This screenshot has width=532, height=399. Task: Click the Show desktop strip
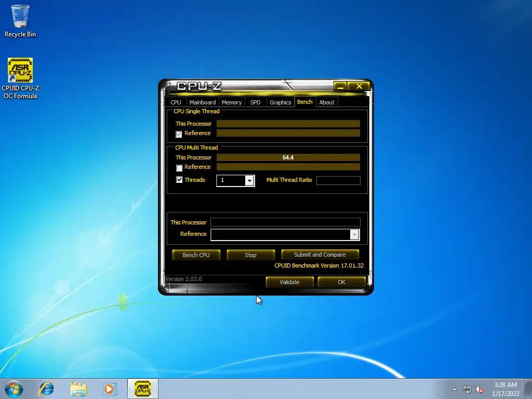tap(528, 389)
